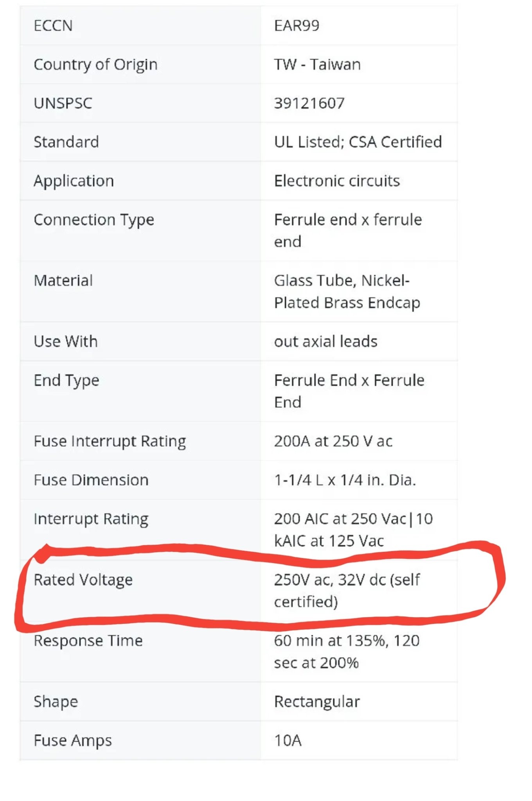Click the Connection Type label
532x801 pixels.
coord(94,220)
